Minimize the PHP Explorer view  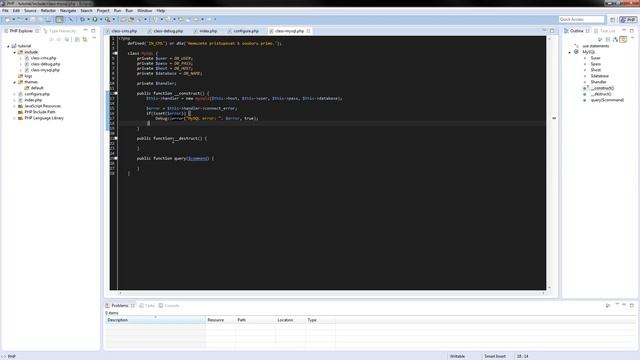(x=85, y=31)
